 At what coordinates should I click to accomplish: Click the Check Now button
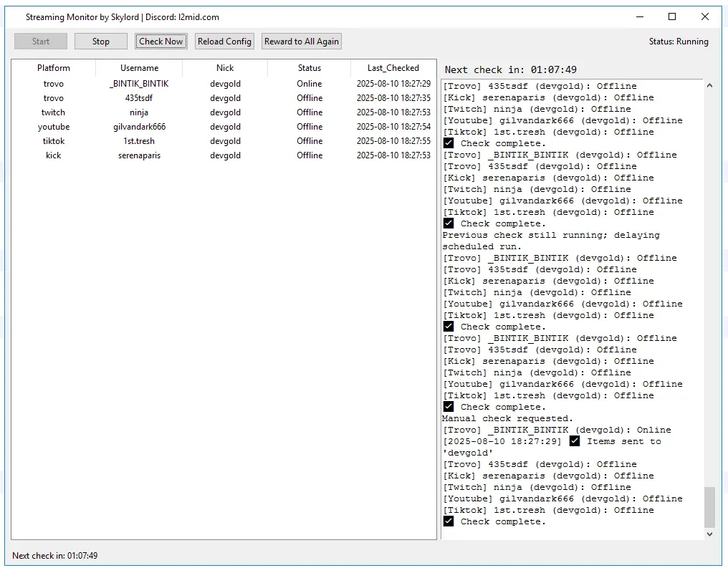161,42
